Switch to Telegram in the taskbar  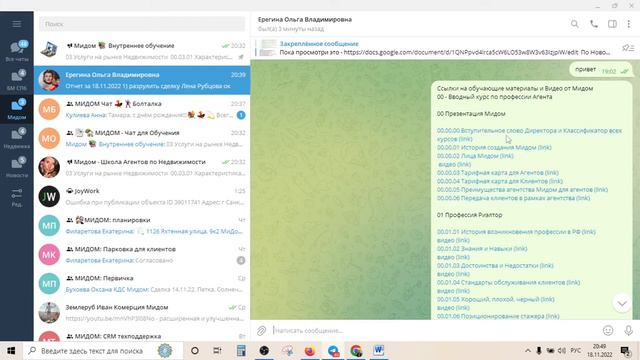pyautogui.click(x=333, y=351)
